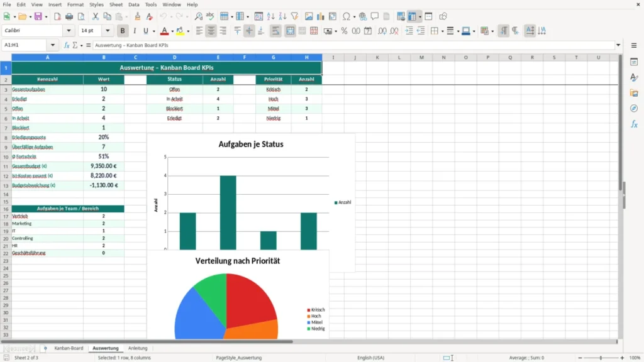Click the zoom out minus button

point(580,358)
